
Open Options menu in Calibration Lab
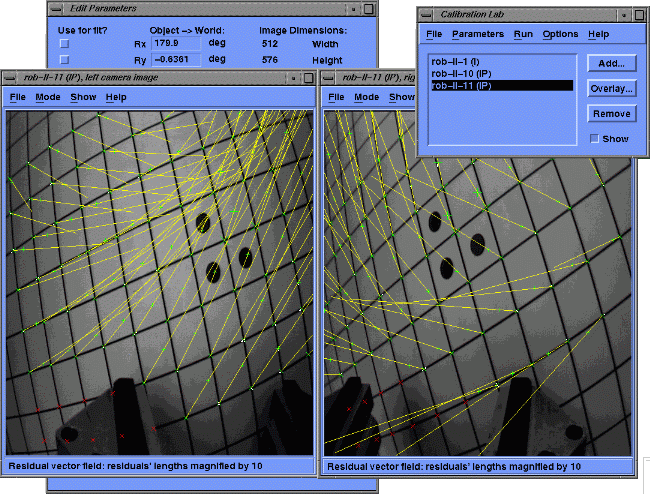(x=560, y=34)
